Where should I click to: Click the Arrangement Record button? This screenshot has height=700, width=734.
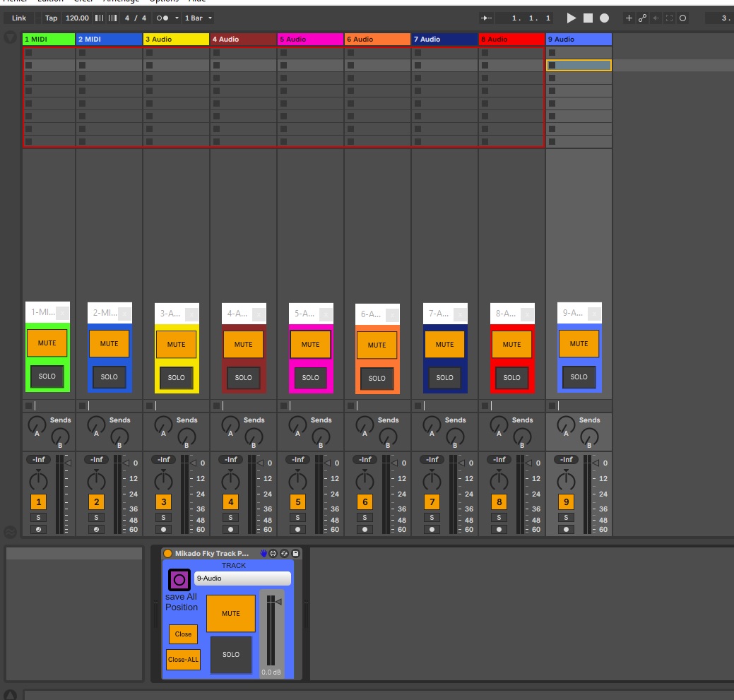[605, 18]
